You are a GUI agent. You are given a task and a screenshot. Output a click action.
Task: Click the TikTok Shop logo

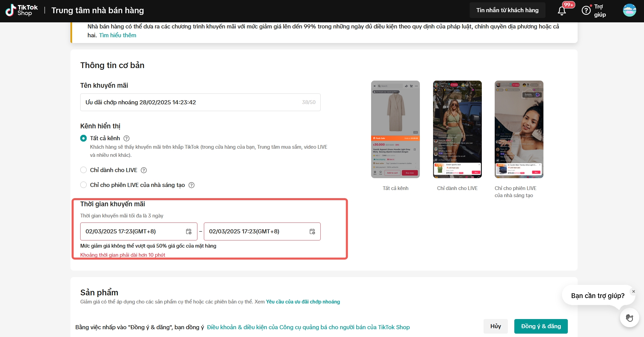pyautogui.click(x=22, y=10)
